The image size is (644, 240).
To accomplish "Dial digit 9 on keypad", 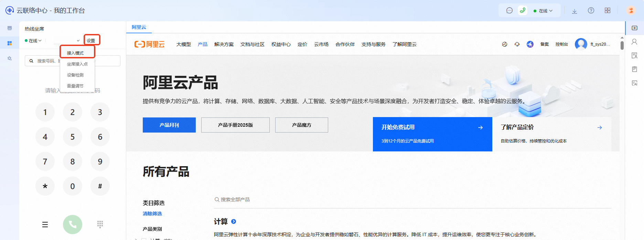I will click(x=100, y=162).
